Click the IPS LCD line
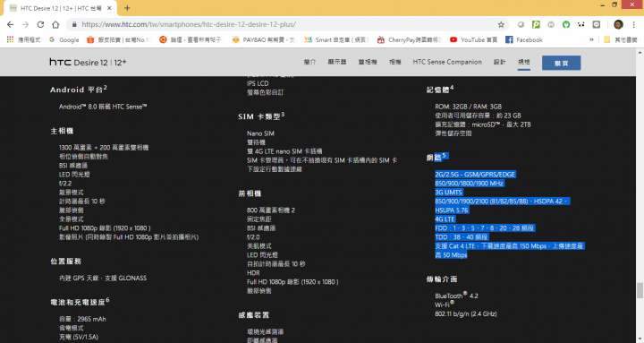644x343 pixels. [258, 83]
